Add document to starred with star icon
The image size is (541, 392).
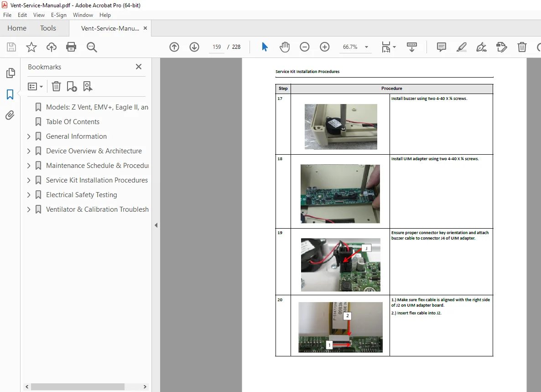point(31,47)
